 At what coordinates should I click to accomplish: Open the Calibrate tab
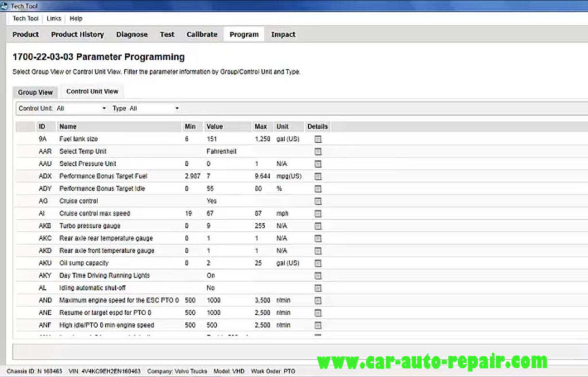pyautogui.click(x=202, y=34)
